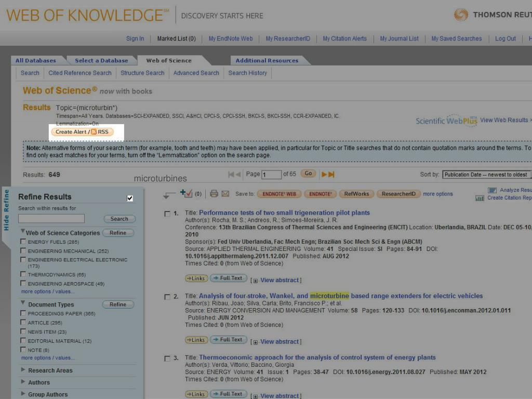Click the Add to Marked List icon
532x399 pixels.
pos(187,193)
